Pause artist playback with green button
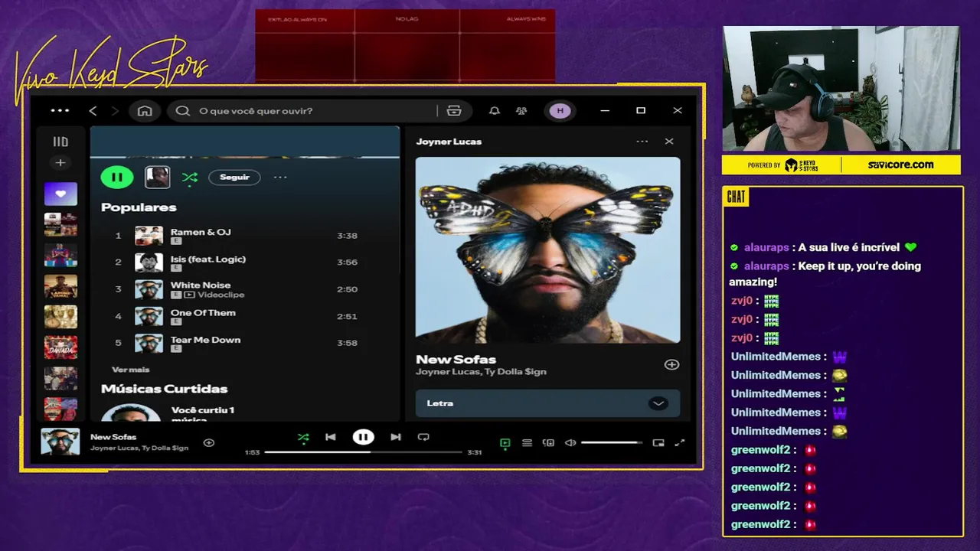Image resolution: width=980 pixels, height=551 pixels. pos(117,178)
